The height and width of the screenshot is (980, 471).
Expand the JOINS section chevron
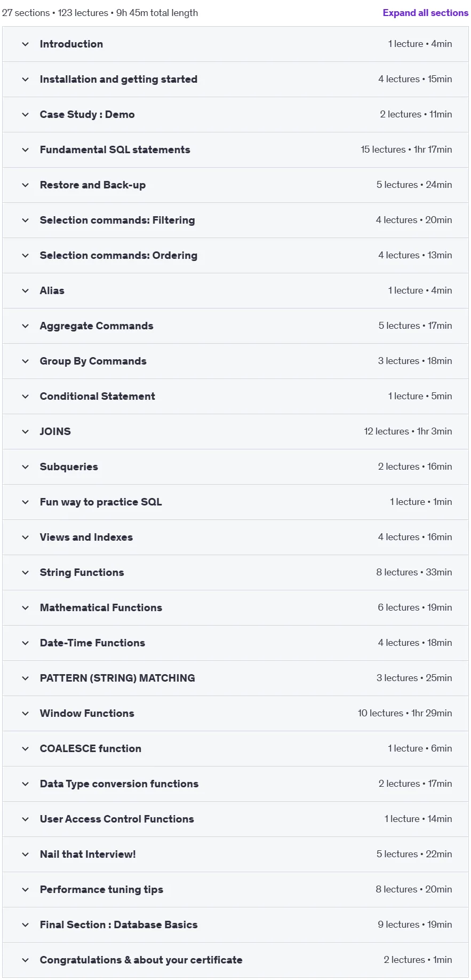25,432
